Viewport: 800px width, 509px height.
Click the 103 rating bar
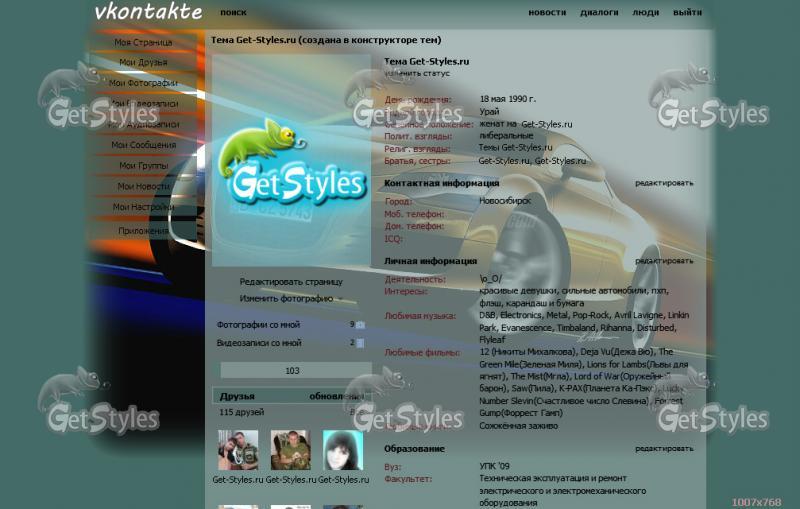296,370
